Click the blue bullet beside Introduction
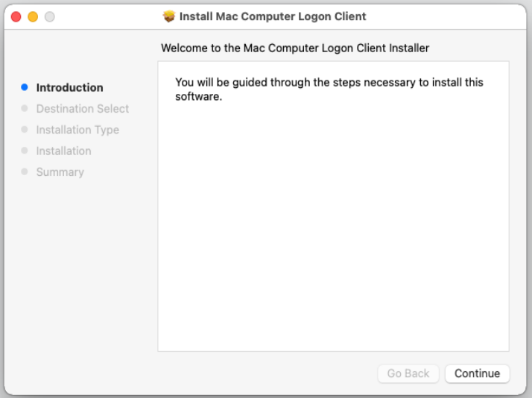The height and width of the screenshot is (398, 532). pyautogui.click(x=25, y=87)
